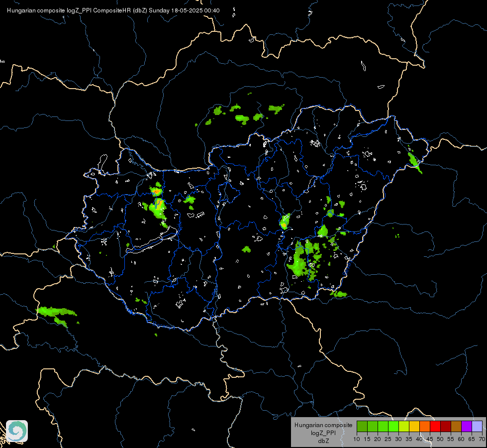
Task: Click the legend label 'logZ_PPI'
Action: [323, 433]
